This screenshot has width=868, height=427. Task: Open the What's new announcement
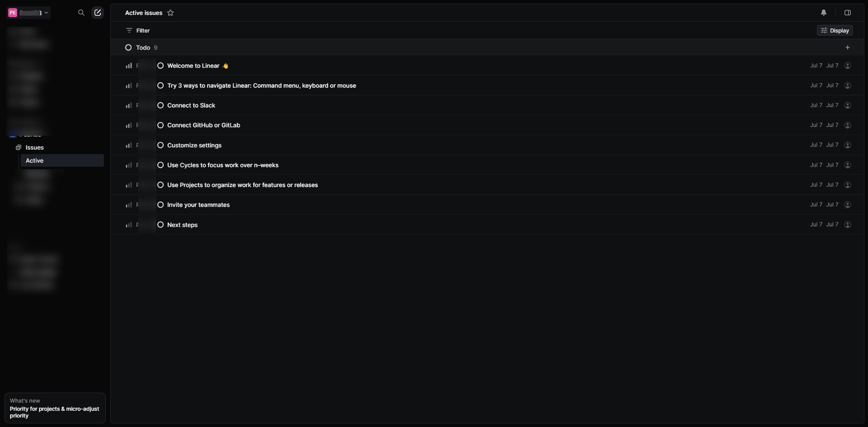(55, 408)
